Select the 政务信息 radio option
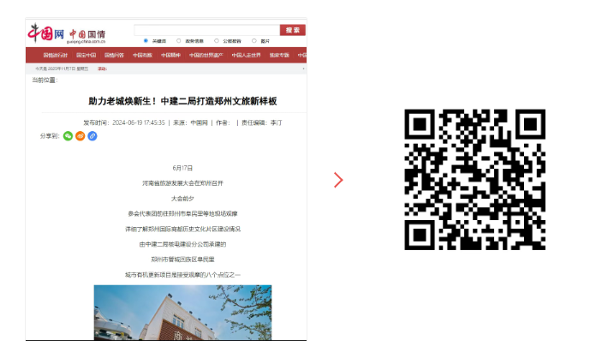 (x=180, y=40)
